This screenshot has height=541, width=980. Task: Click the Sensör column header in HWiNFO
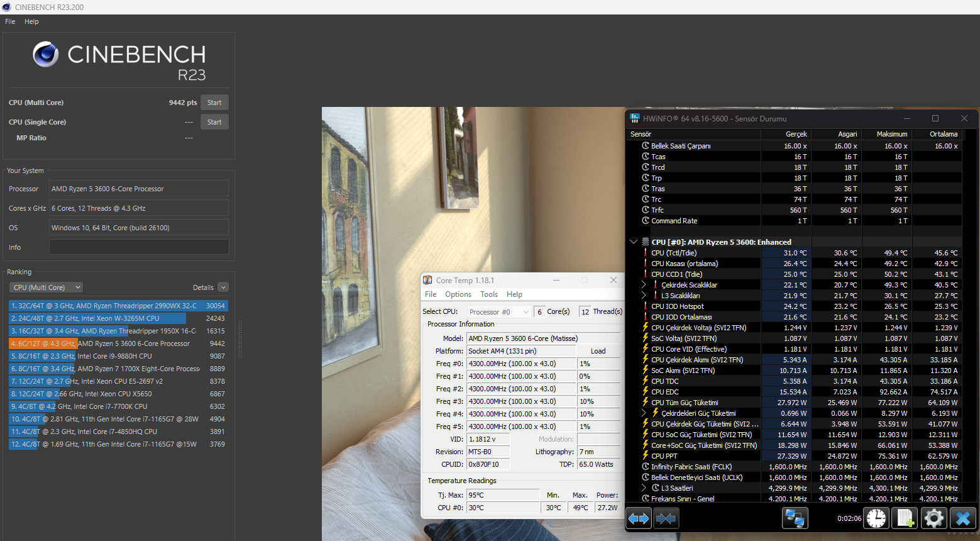click(x=694, y=134)
